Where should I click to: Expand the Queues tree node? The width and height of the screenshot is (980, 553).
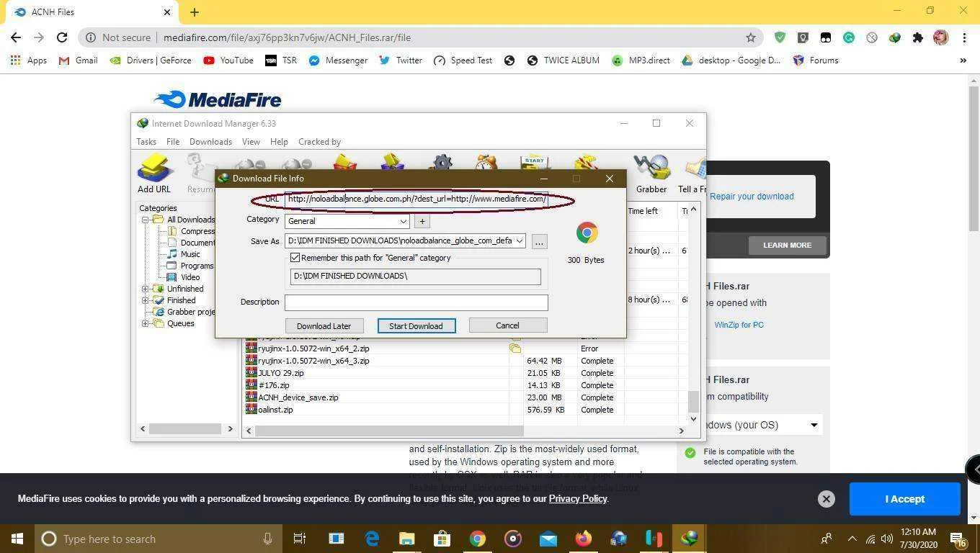145,323
